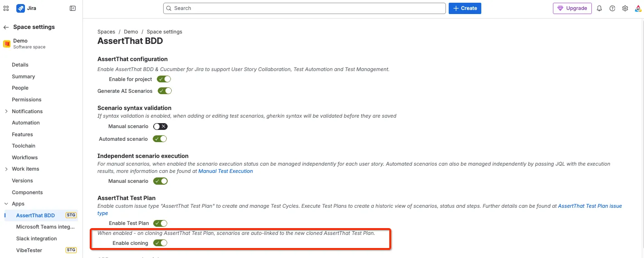The width and height of the screenshot is (644, 258).
Task: Enable Manual scenario syntax validation toggle
Action: [x=160, y=127]
